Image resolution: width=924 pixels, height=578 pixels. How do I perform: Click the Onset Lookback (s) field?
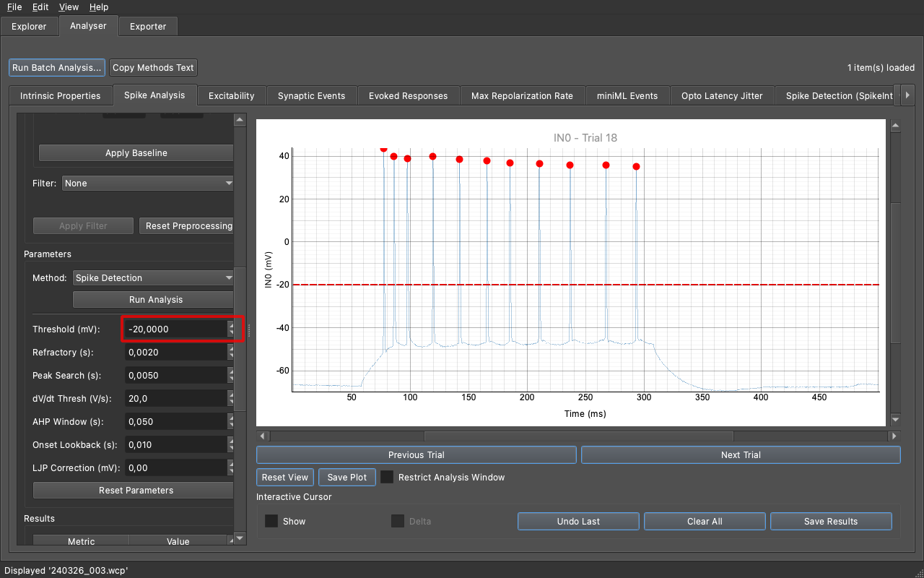click(176, 445)
